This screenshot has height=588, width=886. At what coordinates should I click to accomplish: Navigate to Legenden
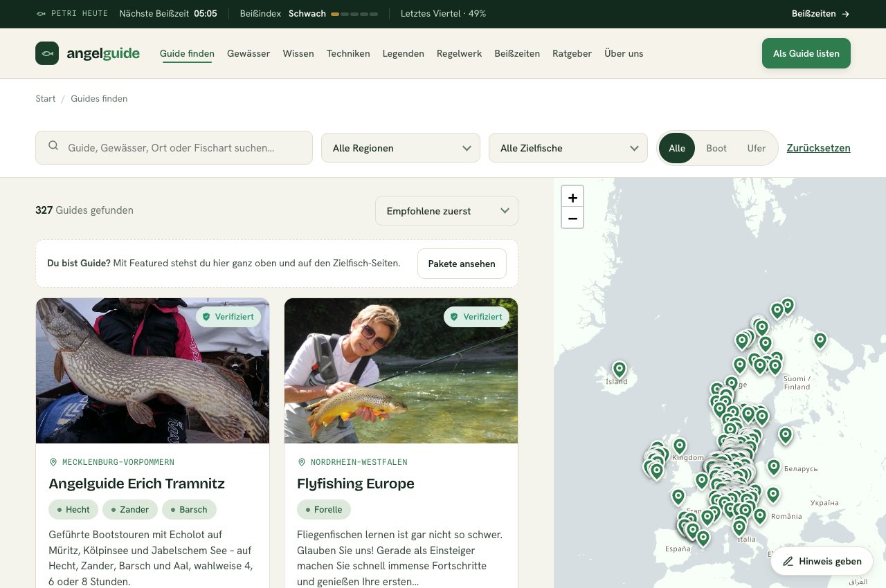click(x=404, y=53)
